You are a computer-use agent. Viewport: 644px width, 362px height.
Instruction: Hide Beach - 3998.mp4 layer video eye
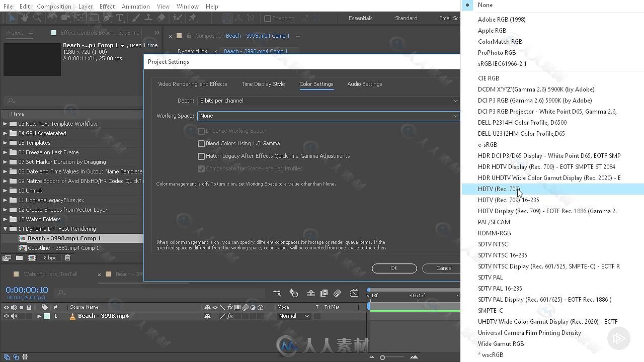click(x=7, y=316)
